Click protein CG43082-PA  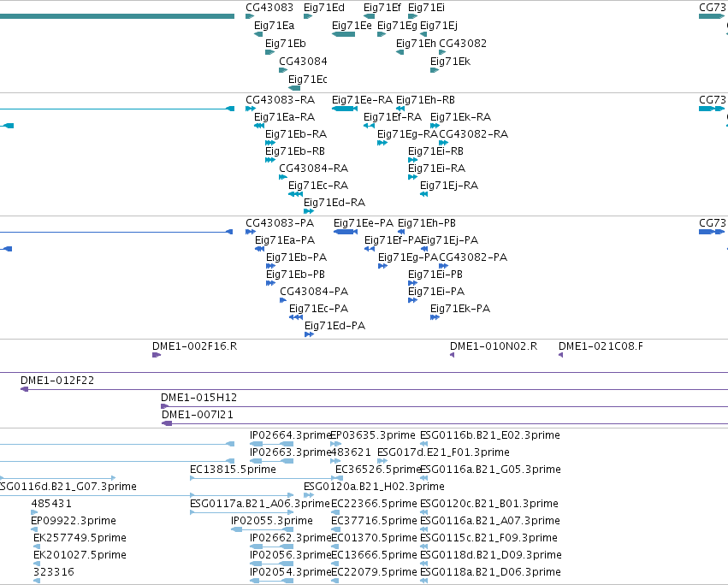click(473, 257)
